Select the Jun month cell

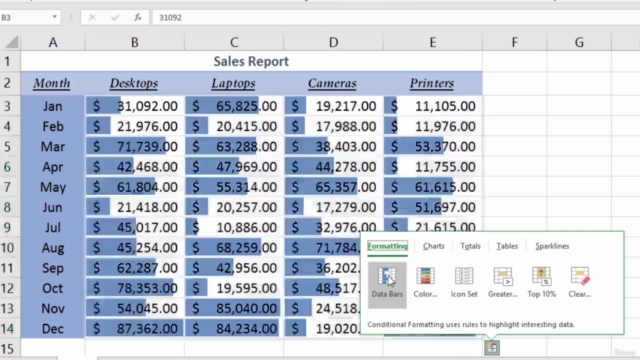pos(53,207)
